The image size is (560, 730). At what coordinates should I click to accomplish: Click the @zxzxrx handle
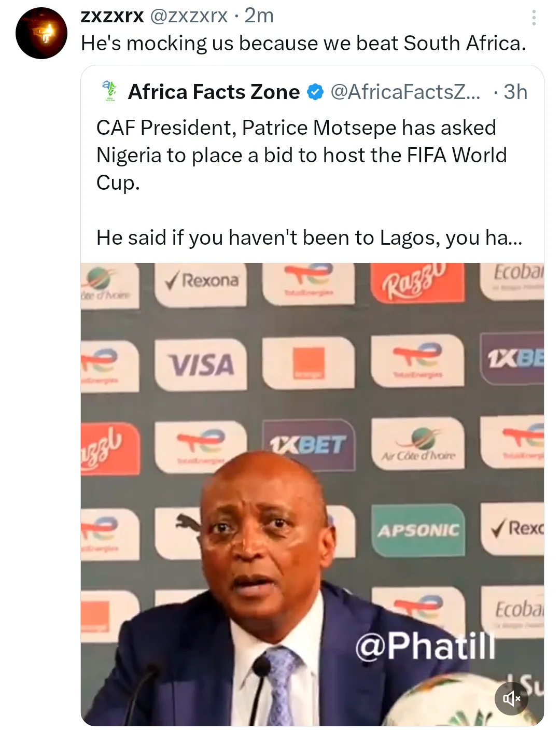[x=189, y=16]
